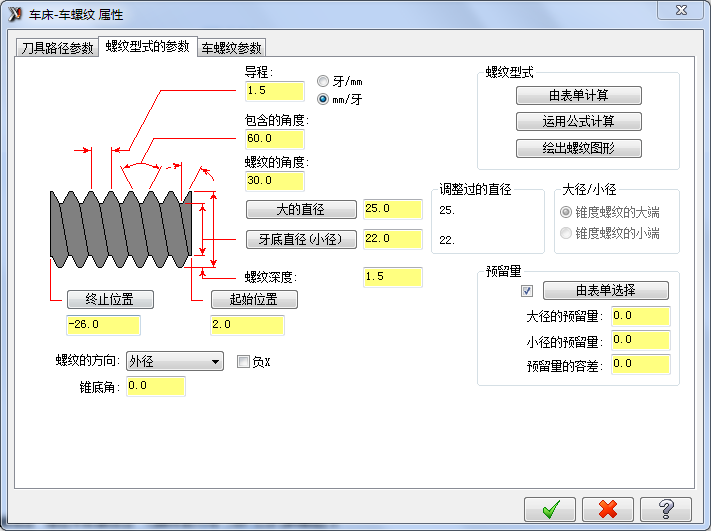This screenshot has height=531, width=711.
Task: Switch to the 刀具路径参数 tab
Action: [57, 48]
